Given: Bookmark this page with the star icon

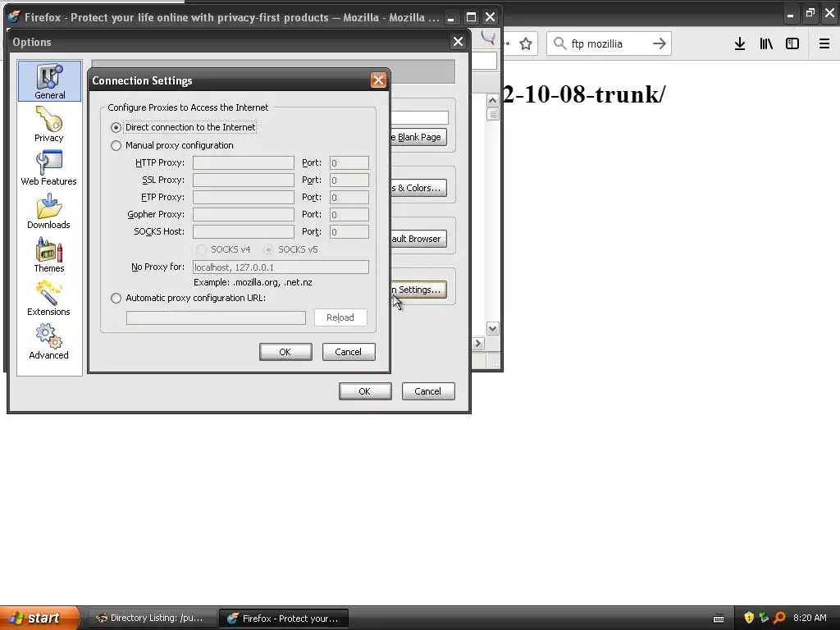Looking at the screenshot, I should (x=526, y=44).
